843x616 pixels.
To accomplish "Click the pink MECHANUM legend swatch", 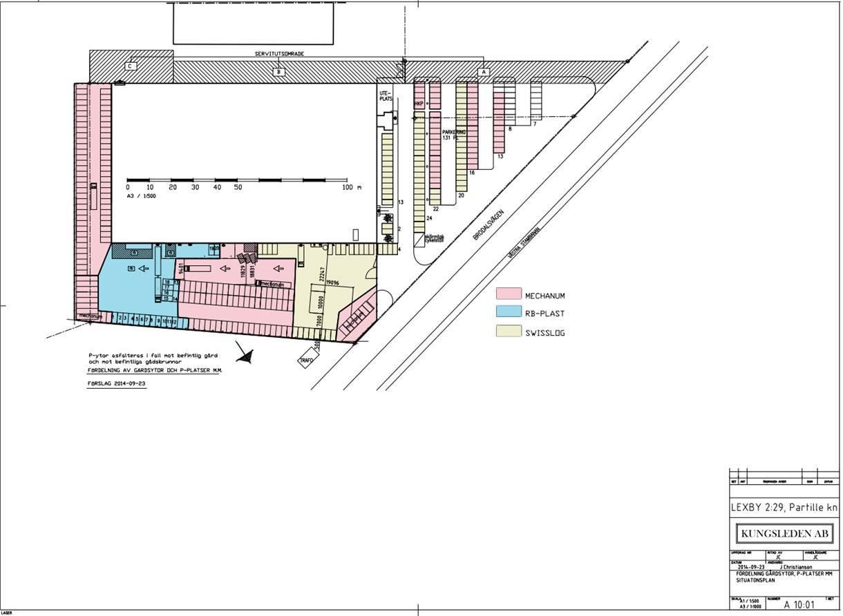I will coord(508,295).
